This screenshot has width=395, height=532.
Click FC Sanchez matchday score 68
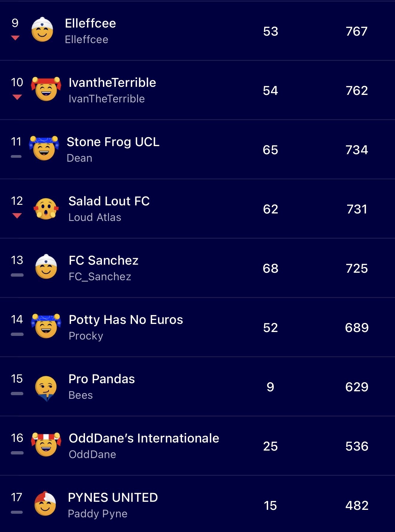click(271, 268)
